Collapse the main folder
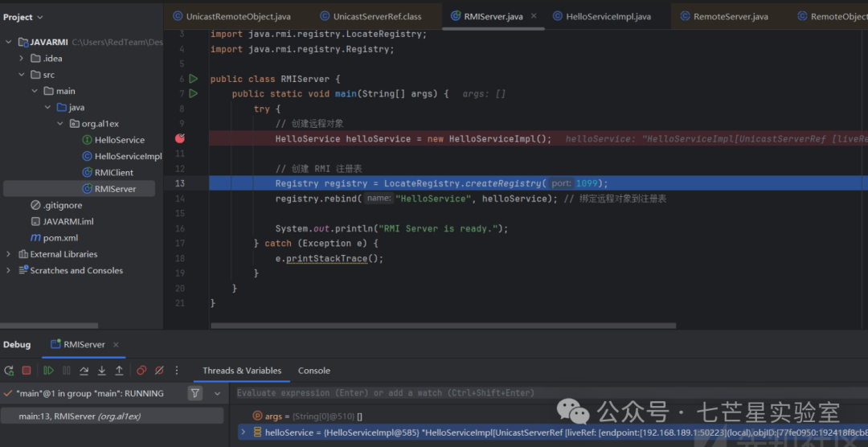This screenshot has width=868, height=447. (x=35, y=91)
